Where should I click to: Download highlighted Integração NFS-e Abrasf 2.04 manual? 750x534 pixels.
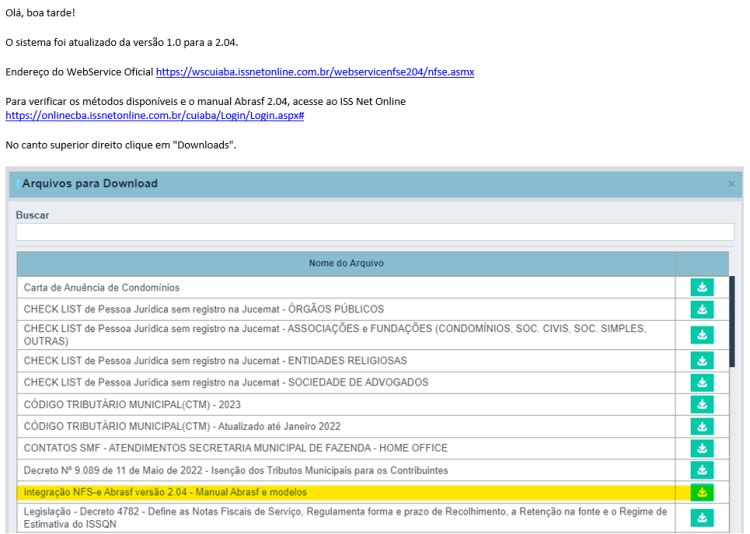click(702, 492)
